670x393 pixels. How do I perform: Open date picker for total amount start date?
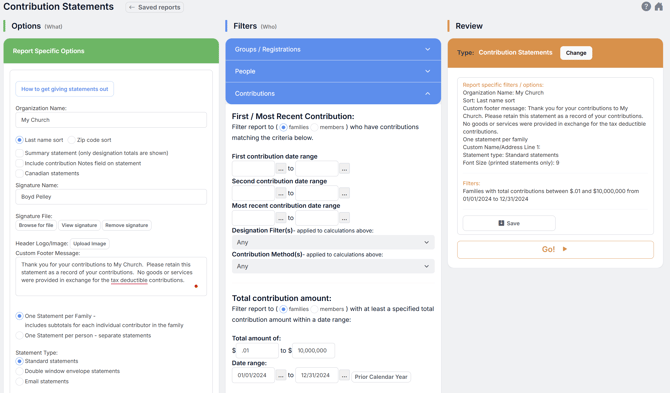(280, 375)
